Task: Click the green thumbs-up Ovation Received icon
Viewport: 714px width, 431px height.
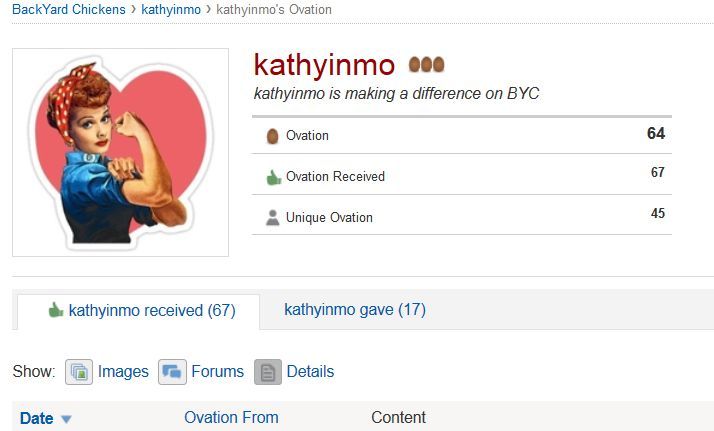Action: 273,177
